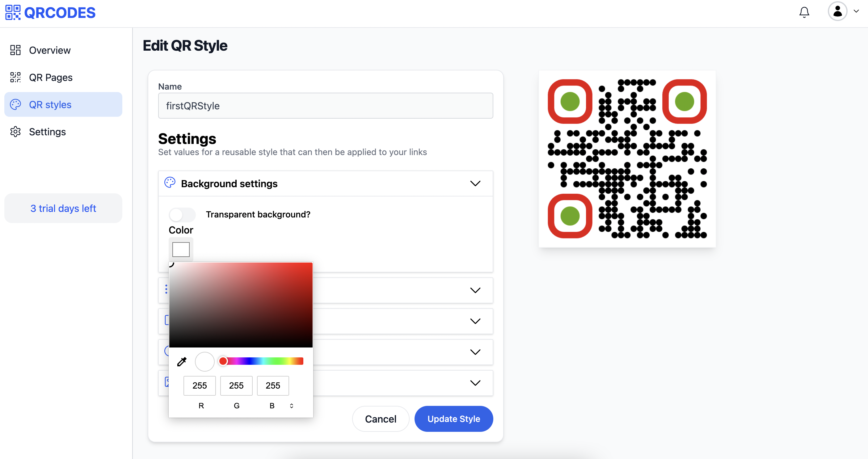Click the Background settings palette toggle icon
Screen dimensions: 868x459
click(x=170, y=182)
